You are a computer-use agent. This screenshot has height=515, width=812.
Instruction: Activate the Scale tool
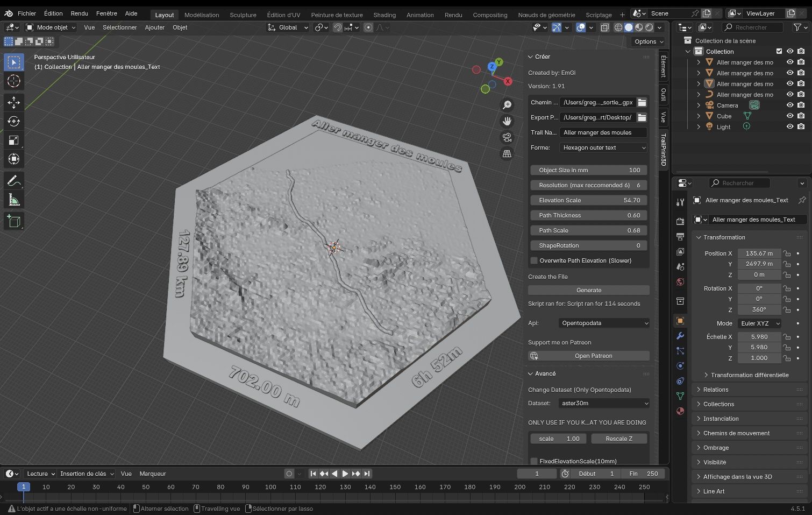pos(14,140)
